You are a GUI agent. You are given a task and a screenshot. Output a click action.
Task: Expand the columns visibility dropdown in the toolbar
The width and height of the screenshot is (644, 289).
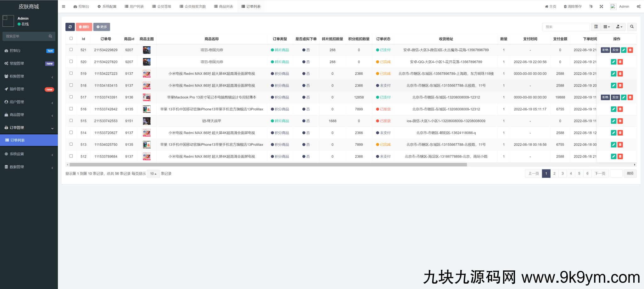606,27
